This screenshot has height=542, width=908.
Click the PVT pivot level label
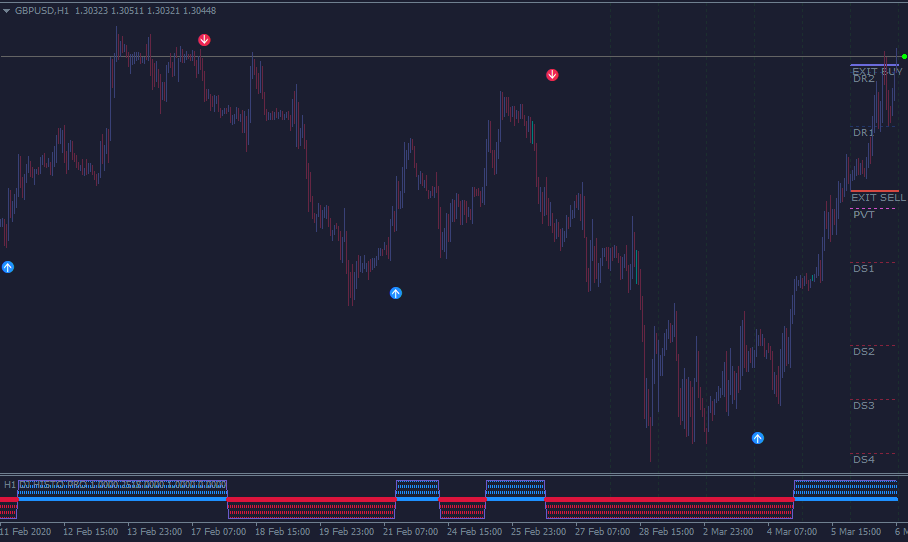click(x=863, y=215)
